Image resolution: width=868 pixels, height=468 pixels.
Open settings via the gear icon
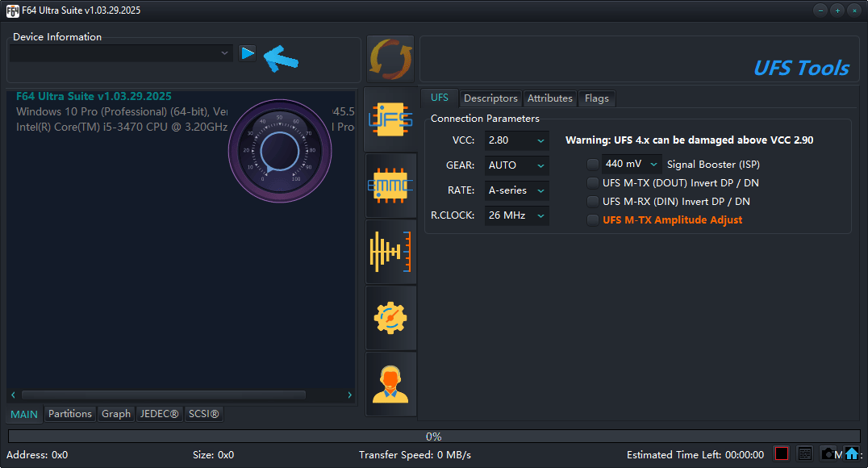(x=390, y=318)
